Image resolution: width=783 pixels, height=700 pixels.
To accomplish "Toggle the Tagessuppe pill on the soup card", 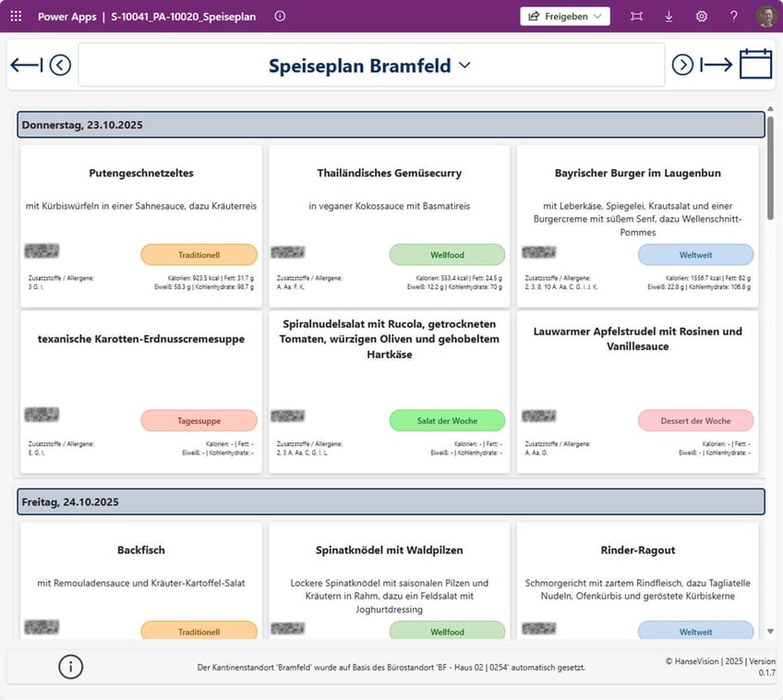I will pyautogui.click(x=199, y=420).
